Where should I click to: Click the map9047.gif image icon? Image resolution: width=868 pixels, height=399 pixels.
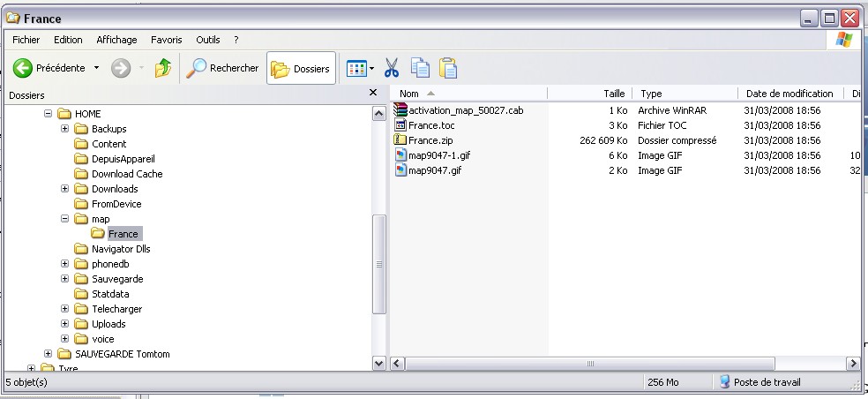(400, 170)
